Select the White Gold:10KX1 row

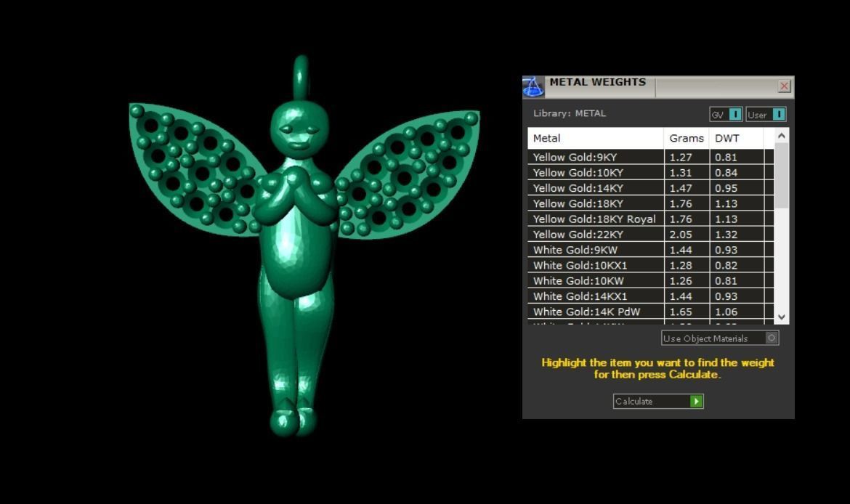650,265
